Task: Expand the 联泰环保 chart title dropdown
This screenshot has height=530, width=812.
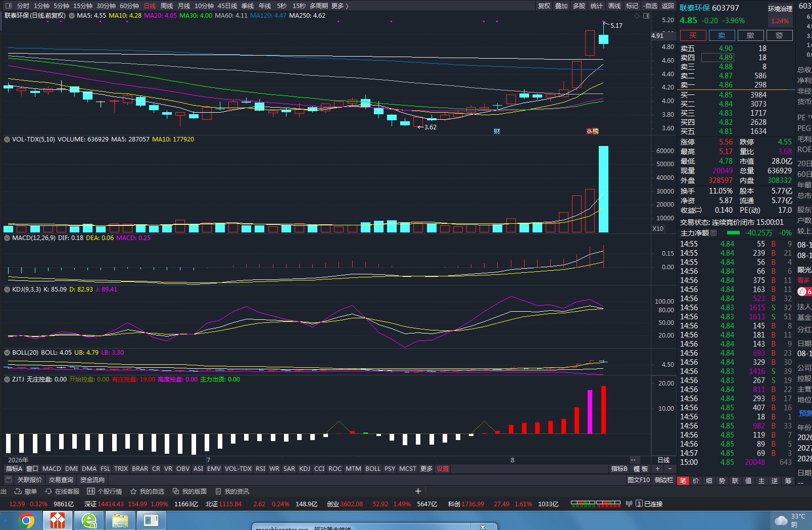Action: pyautogui.click(x=72, y=16)
